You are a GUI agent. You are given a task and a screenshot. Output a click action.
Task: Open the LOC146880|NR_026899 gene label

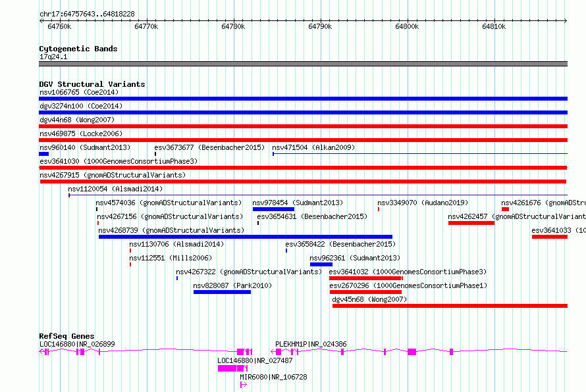pos(77,344)
